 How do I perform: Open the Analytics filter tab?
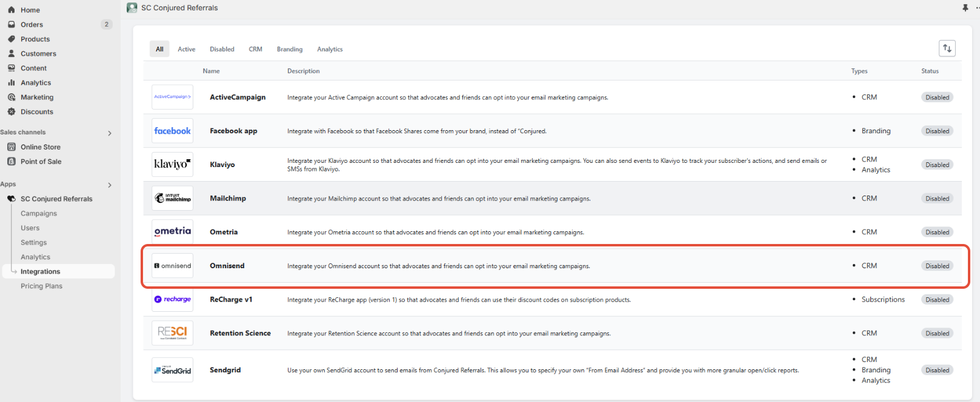point(330,49)
